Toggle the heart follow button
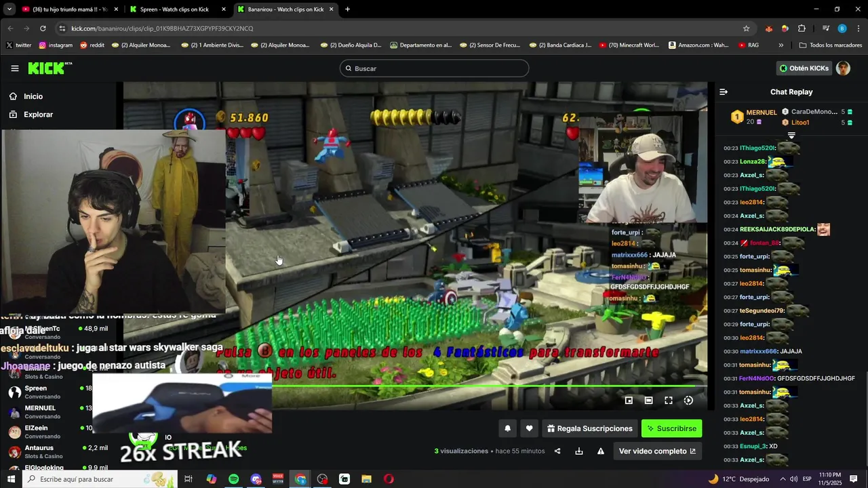Viewport: 868px width, 488px height. (x=529, y=428)
